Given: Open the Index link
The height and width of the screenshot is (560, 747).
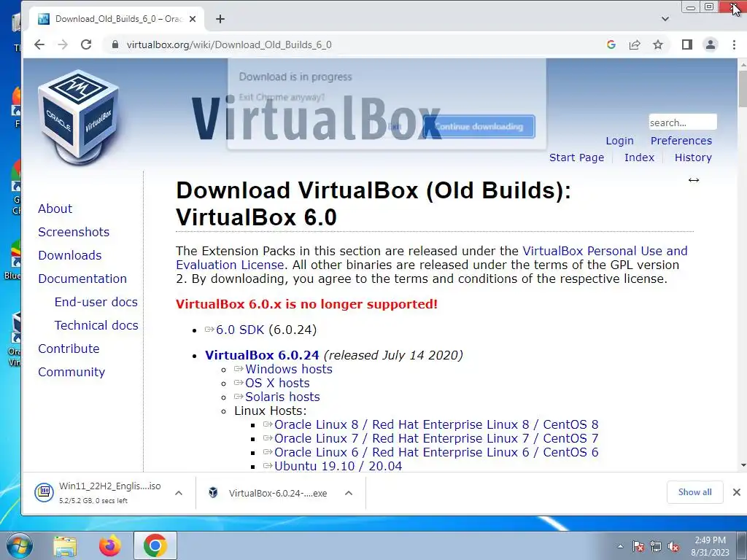Looking at the screenshot, I should [639, 157].
